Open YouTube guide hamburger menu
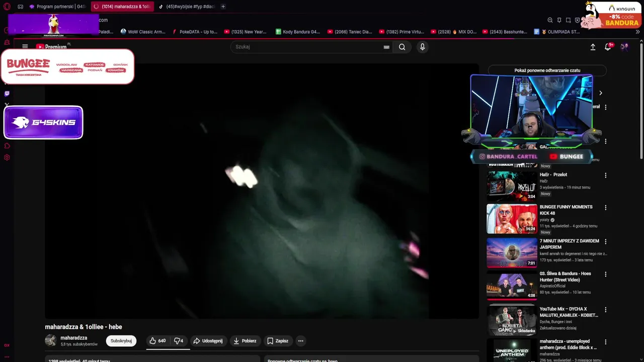644x362 pixels. coord(25,47)
